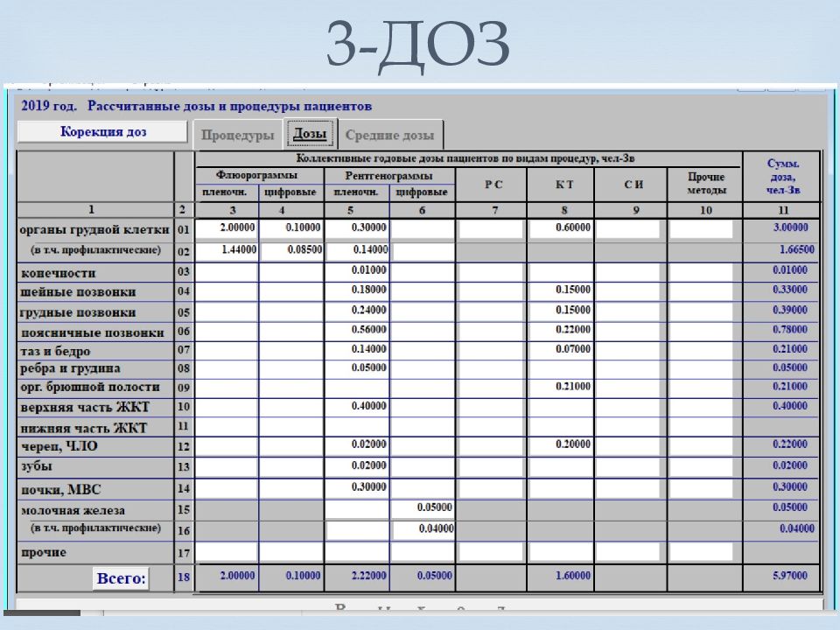This screenshot has height=630, width=840.
Task: Select the 0.40000 field for верхняя часть ЖКТ
Action: coord(357,407)
